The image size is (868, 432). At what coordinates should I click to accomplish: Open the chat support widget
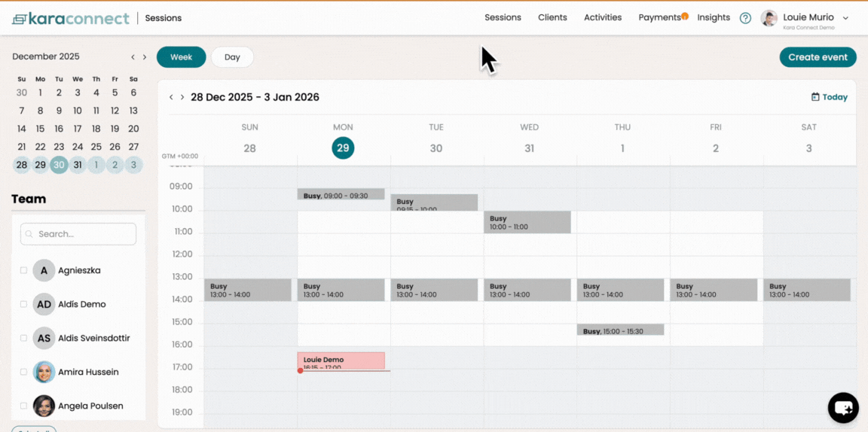point(843,408)
